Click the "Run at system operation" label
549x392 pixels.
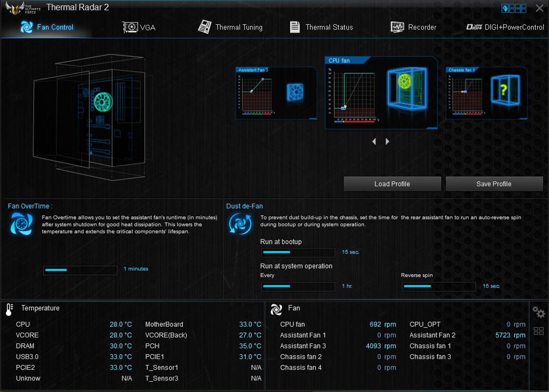point(296,266)
